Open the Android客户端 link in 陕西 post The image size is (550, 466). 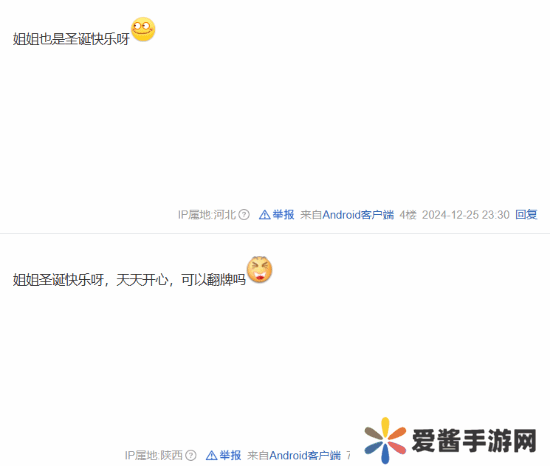coord(305,455)
